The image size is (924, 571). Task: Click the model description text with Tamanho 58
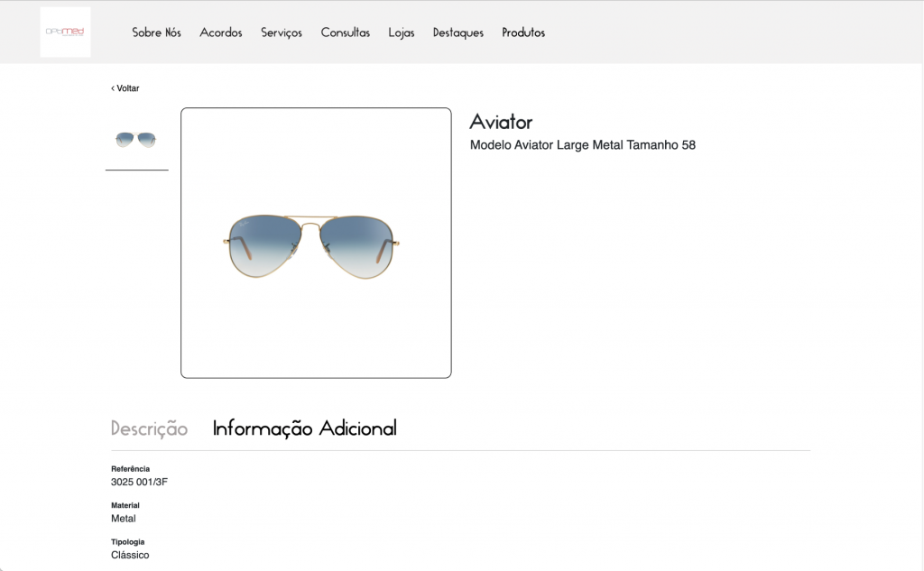click(582, 145)
